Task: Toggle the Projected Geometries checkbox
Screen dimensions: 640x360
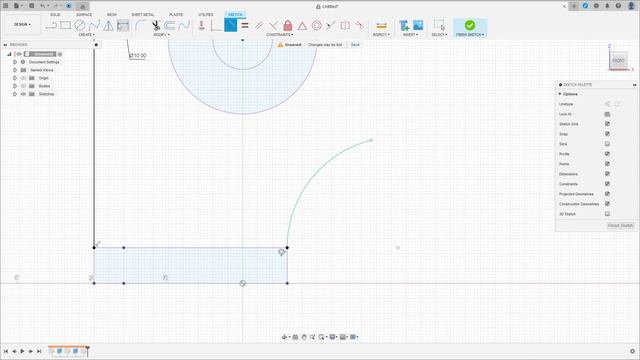Action: 607,194
